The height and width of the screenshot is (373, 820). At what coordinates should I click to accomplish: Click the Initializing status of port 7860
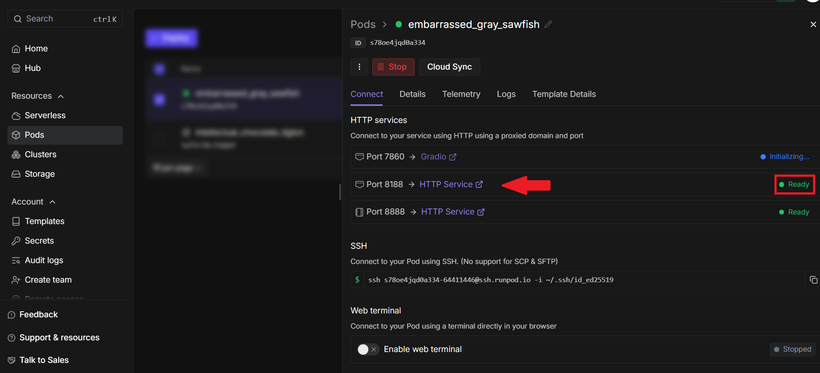(x=784, y=157)
